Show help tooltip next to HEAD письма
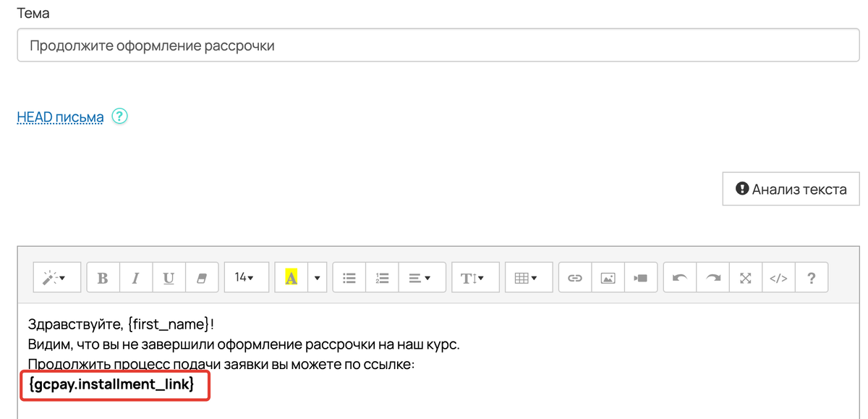The height and width of the screenshot is (419, 868). pos(120,116)
